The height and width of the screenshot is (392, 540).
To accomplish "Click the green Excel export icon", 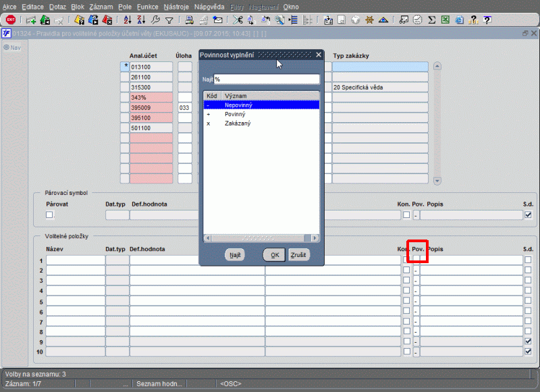I will click(x=446, y=20).
